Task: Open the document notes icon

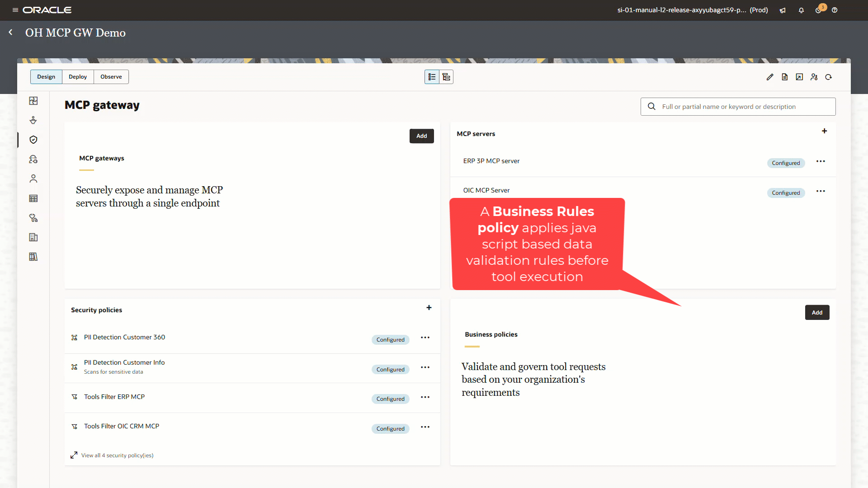Action: coord(785,77)
